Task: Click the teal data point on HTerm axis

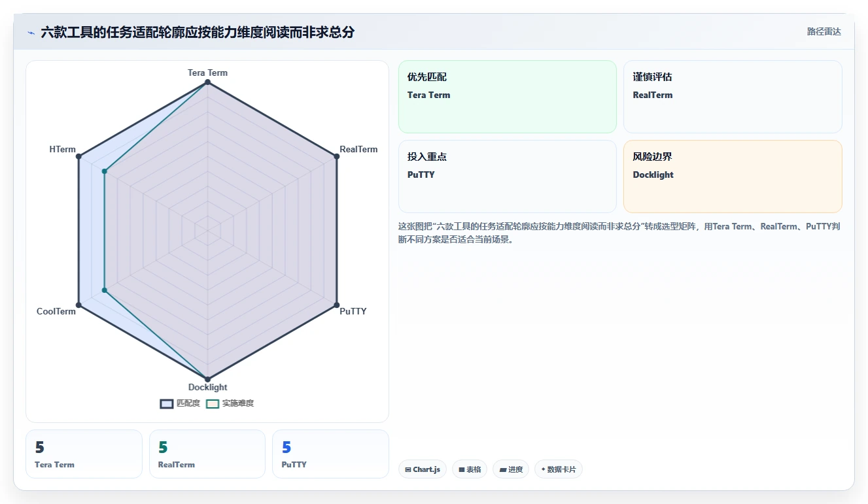Action: pos(105,171)
